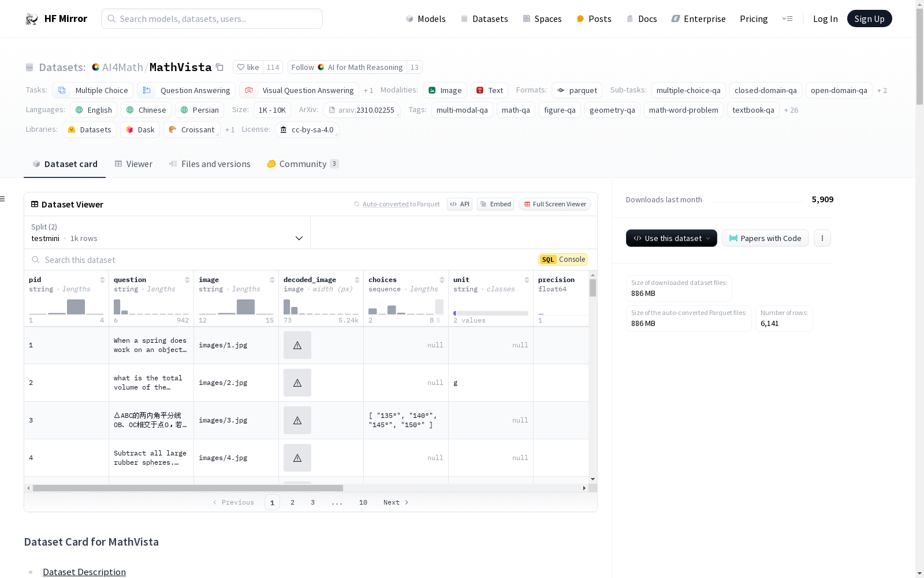Toggle the left sidebar menu icon
Image resolution: width=924 pixels, height=578 pixels.
coord(2,199)
